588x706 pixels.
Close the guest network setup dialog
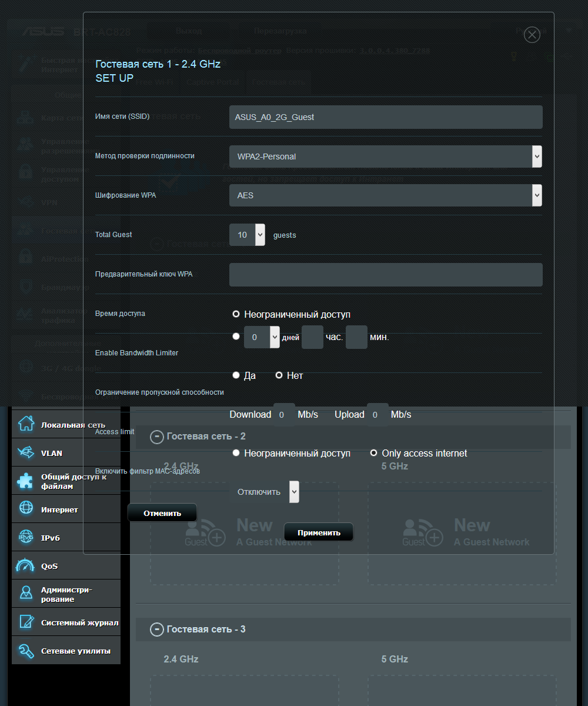click(532, 35)
